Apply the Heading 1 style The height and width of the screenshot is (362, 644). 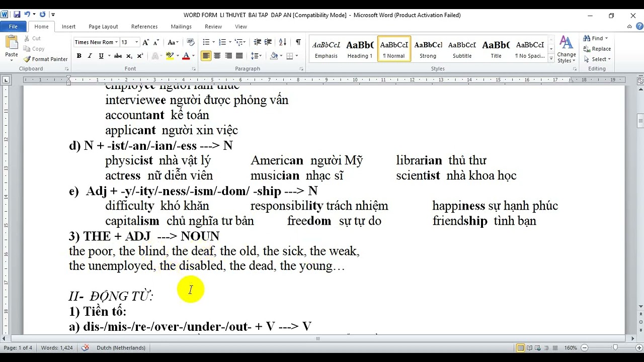tap(360, 49)
